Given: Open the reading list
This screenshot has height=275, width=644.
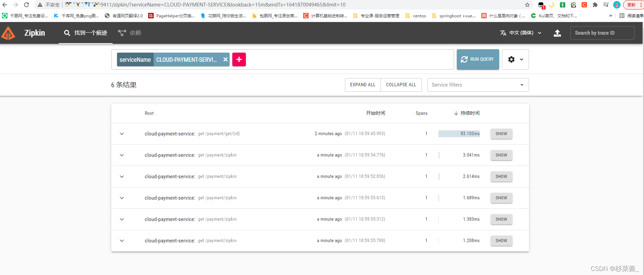Looking at the screenshot, I should (x=631, y=16).
